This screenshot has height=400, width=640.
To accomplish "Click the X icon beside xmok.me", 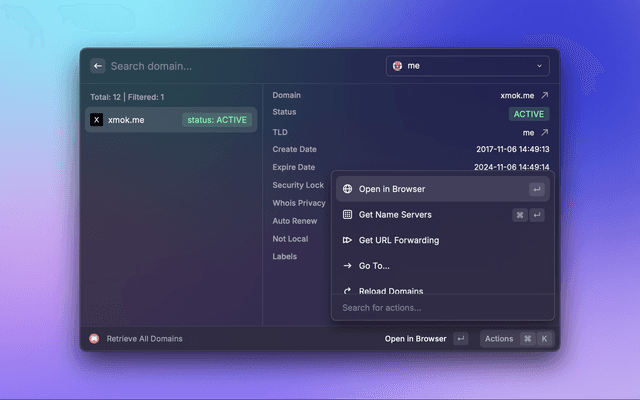I will (96, 120).
